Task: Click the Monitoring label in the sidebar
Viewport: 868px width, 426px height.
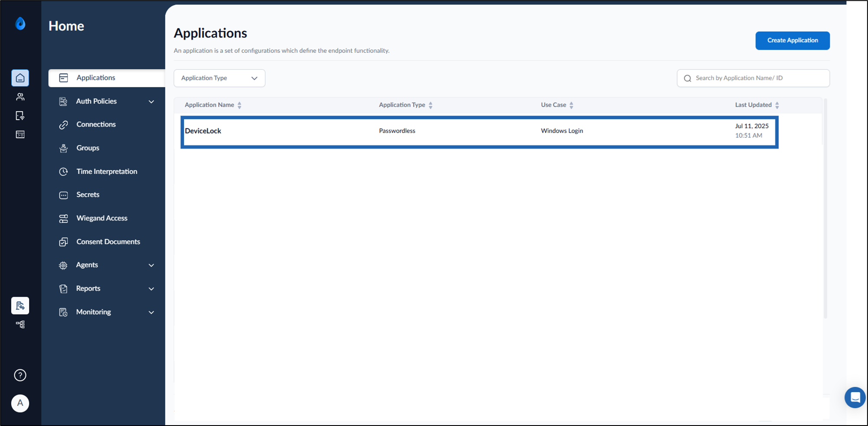Action: [94, 312]
